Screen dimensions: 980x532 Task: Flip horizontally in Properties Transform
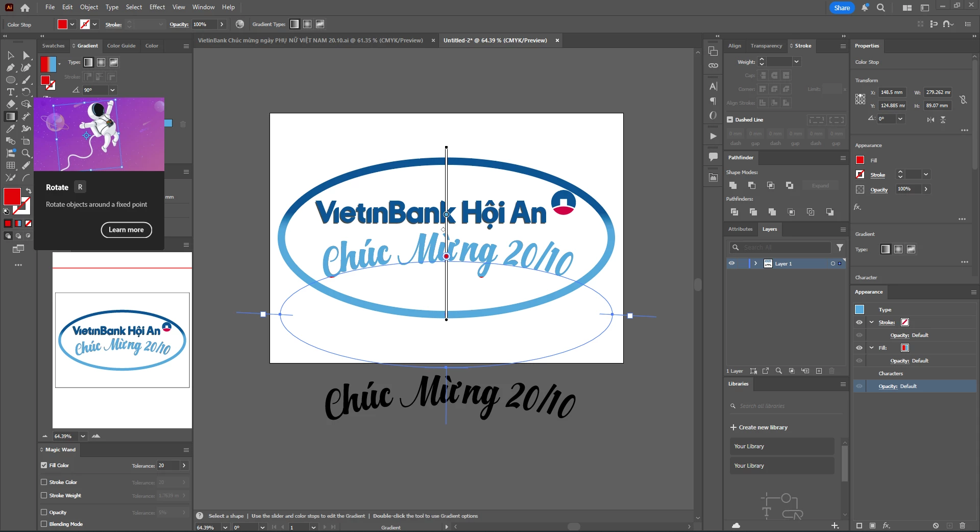(930, 119)
